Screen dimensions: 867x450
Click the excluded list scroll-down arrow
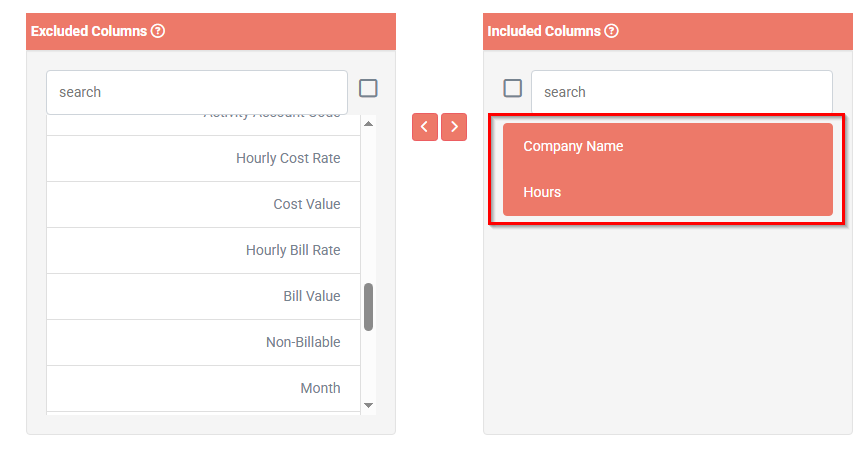(368, 406)
